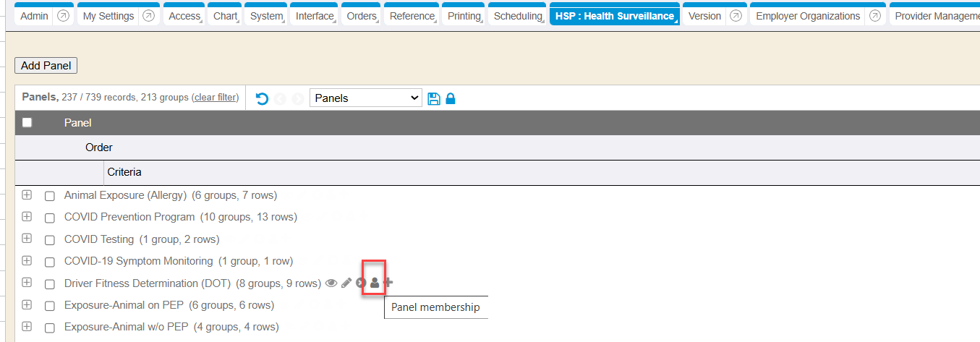The image size is (980, 342).
Task: Click the blue floppy disk save icon
Action: [x=434, y=98]
